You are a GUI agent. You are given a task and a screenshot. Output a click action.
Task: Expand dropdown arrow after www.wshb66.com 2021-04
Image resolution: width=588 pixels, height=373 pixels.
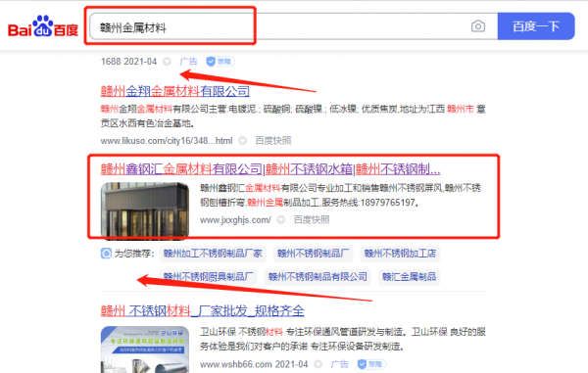point(318,364)
